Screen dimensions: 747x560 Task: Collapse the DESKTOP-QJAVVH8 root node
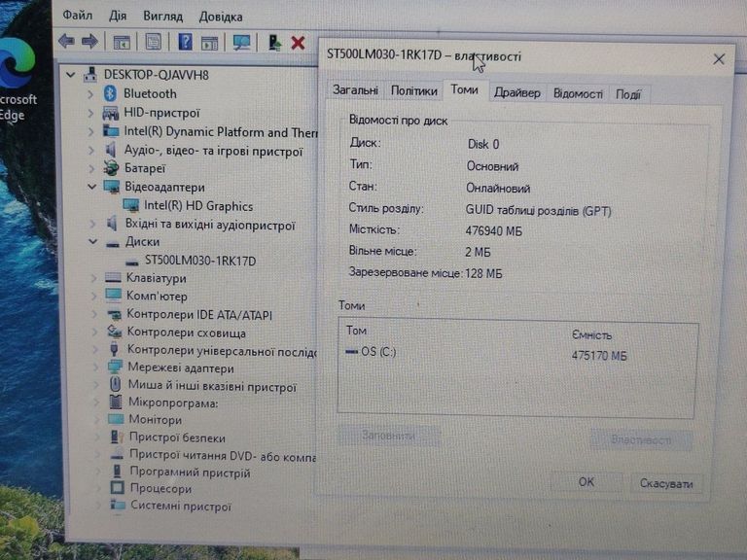point(71,75)
